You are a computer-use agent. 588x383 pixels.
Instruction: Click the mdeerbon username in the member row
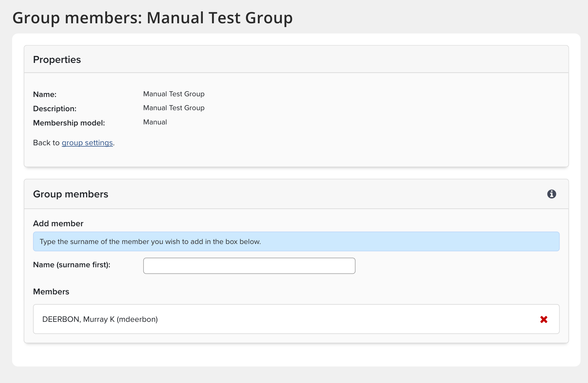tap(137, 319)
